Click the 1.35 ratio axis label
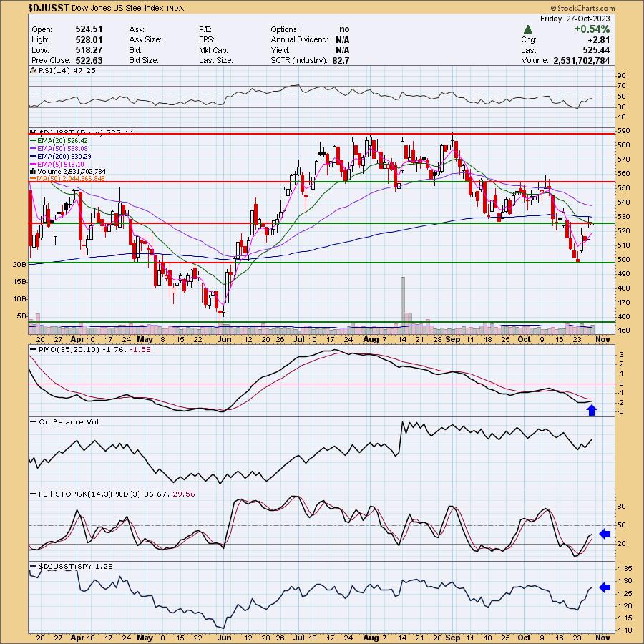This screenshot has width=644, height=644. point(625,568)
